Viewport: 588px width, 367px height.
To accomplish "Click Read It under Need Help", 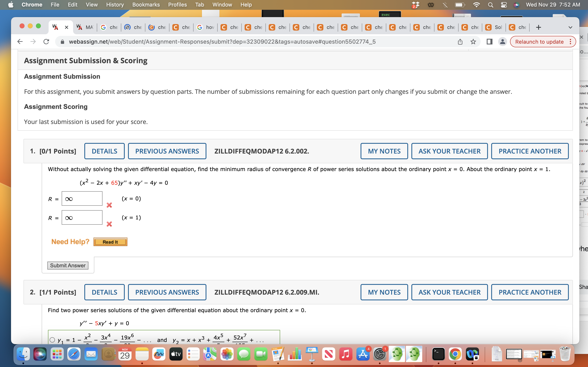I will click(110, 242).
